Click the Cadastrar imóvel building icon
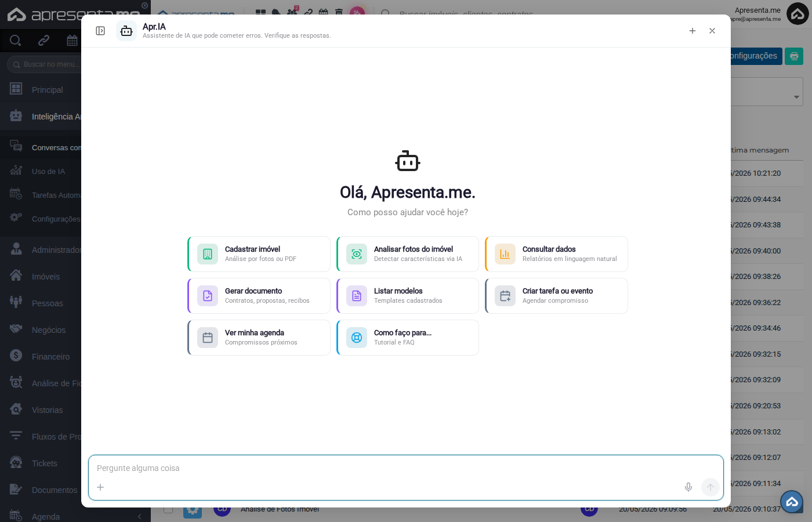Viewport: 812px width, 522px height. coord(208,254)
